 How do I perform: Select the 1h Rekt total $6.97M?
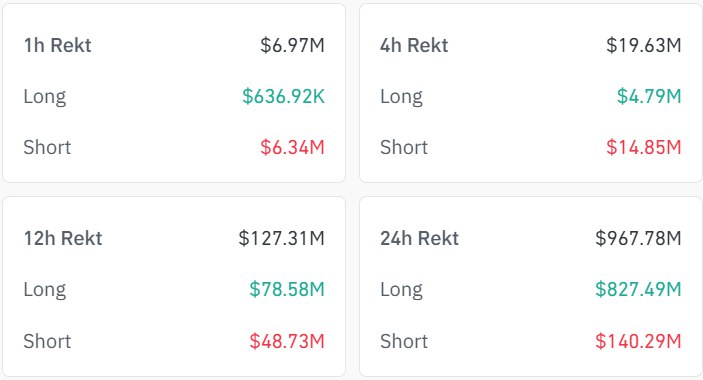coord(292,45)
